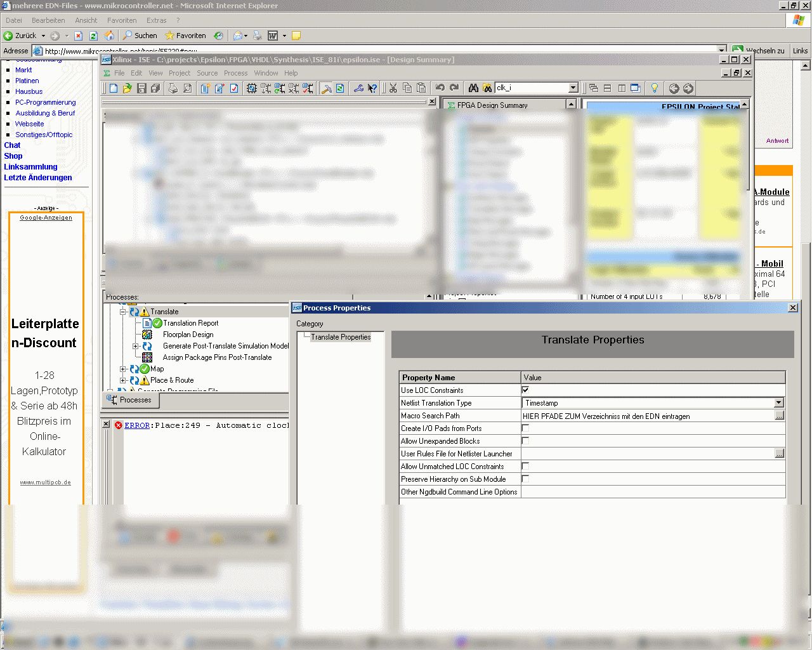This screenshot has width=812, height=650.
Task: Cut selection with the scissors icon
Action: (x=393, y=88)
